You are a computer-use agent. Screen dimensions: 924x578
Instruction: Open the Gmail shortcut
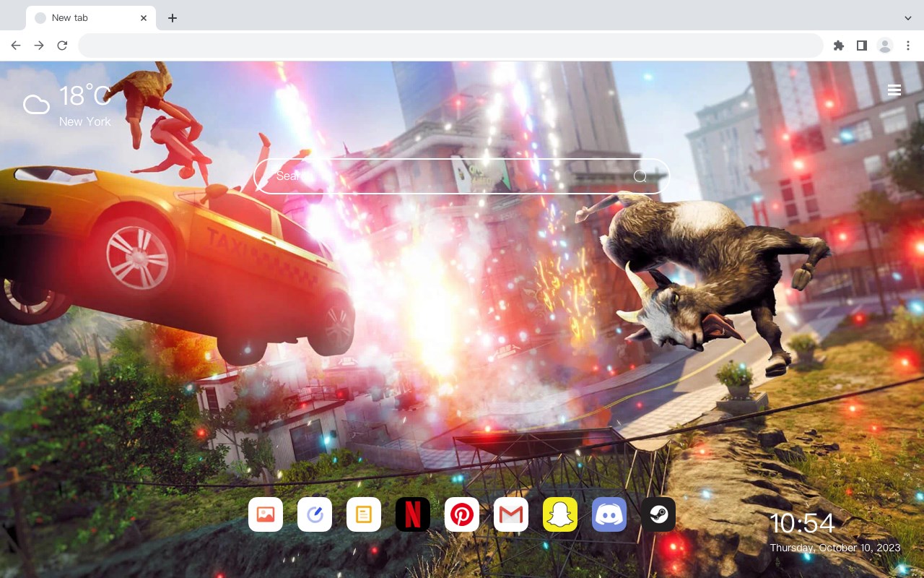click(511, 514)
